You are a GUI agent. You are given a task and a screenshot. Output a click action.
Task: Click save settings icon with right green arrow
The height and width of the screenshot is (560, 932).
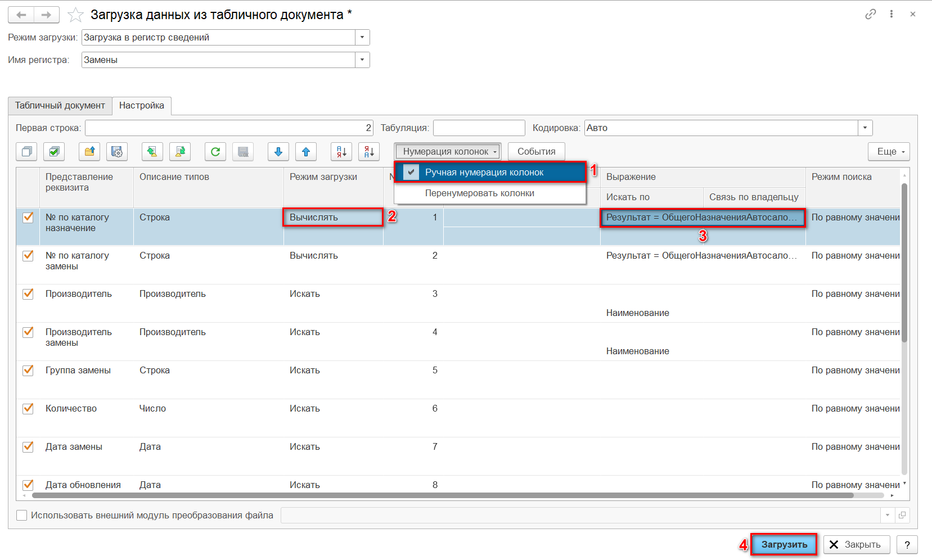[180, 151]
